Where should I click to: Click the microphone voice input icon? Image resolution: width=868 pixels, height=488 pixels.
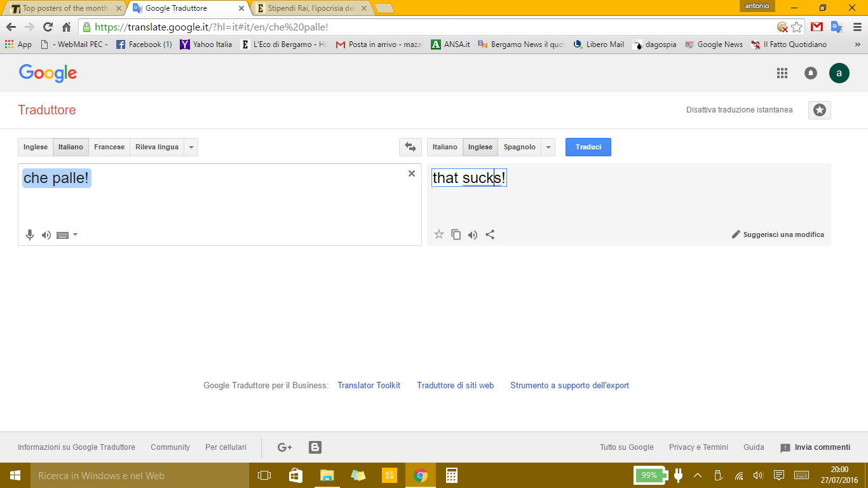[x=29, y=235]
